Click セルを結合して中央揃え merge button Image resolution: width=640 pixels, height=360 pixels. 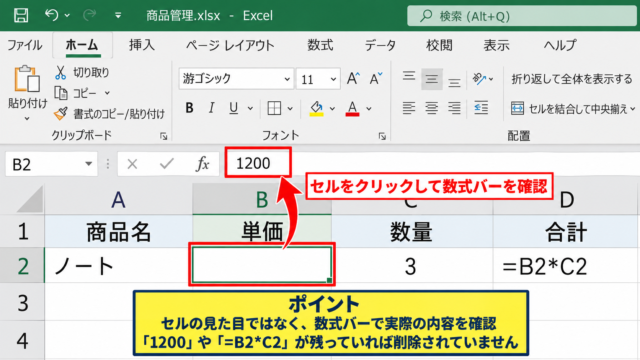coord(569,109)
